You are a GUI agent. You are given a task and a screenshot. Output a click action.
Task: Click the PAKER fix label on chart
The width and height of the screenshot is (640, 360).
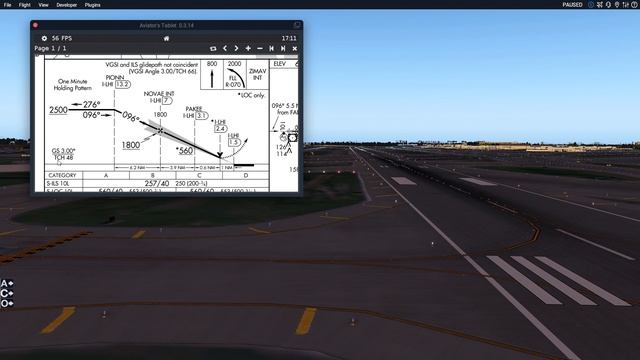pyautogui.click(x=194, y=109)
